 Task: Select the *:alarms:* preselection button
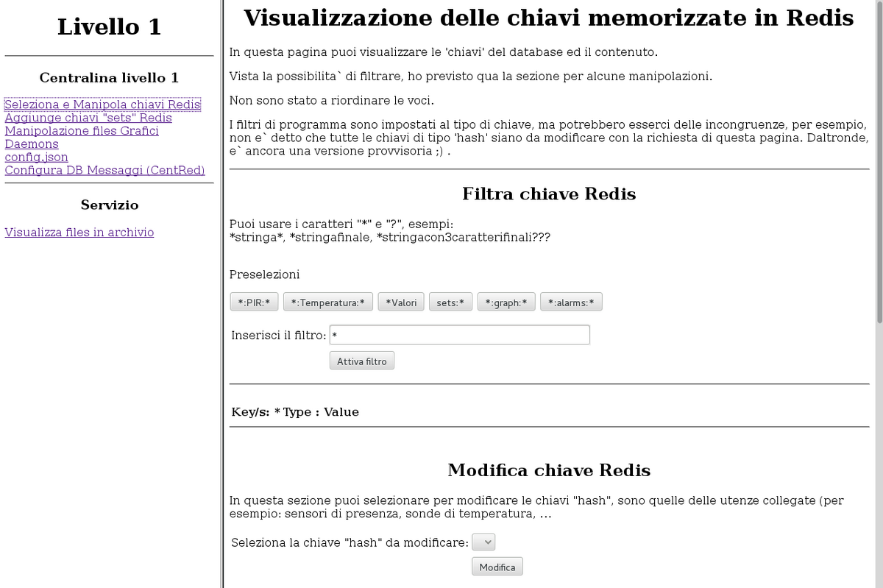click(571, 302)
